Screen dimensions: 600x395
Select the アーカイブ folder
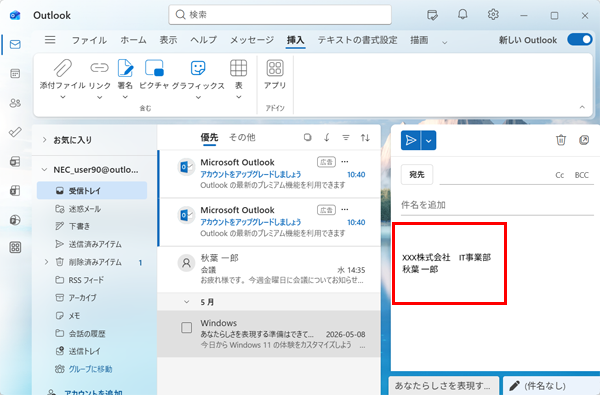click(x=92, y=297)
